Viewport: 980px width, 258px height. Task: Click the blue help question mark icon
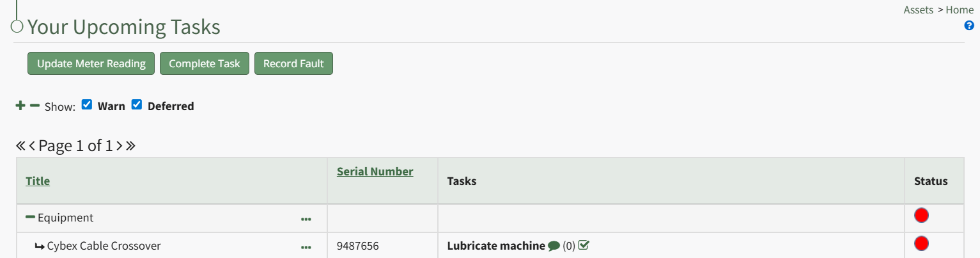[969, 26]
